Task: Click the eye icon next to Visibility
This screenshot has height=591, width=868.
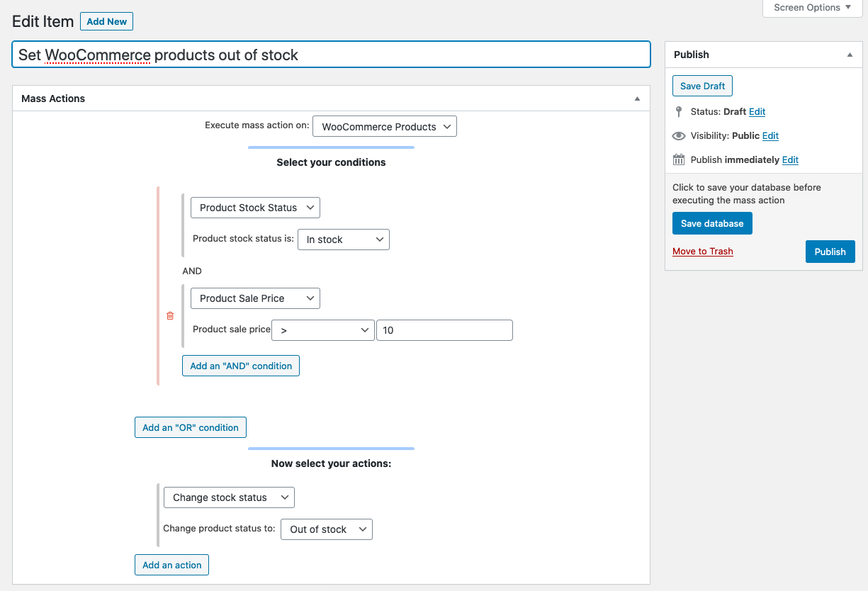Action: (679, 136)
